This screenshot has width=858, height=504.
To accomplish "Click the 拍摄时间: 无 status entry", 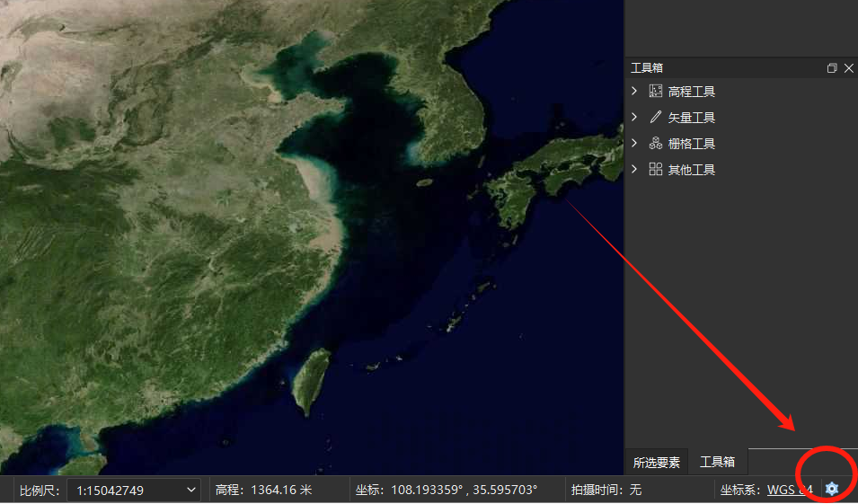I will point(606,490).
